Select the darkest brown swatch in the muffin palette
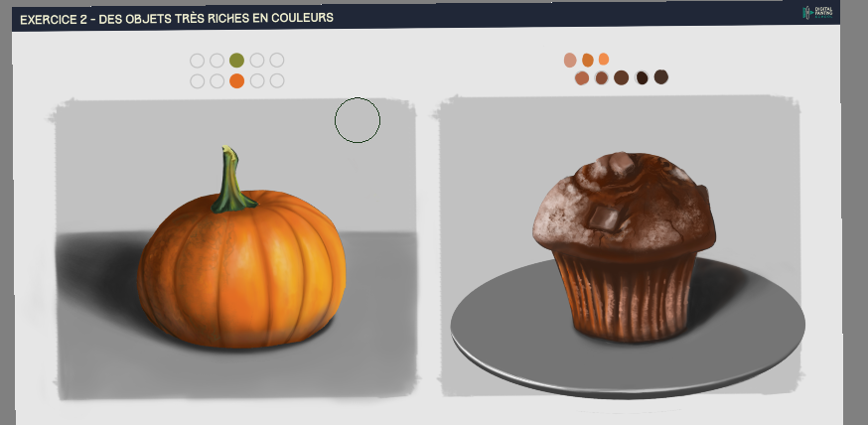The image size is (868, 425). [x=642, y=77]
